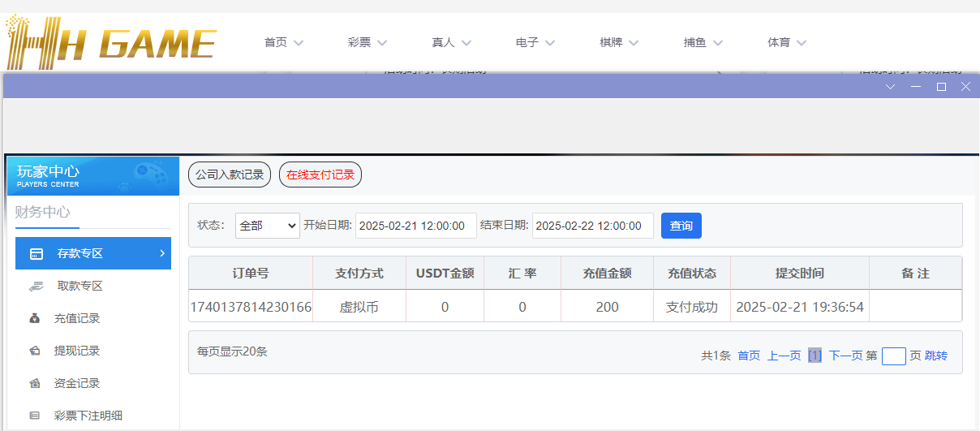Viewport: 980px width, 431px height.
Task: Expand the 体育 navigation menu
Action: coord(787,42)
